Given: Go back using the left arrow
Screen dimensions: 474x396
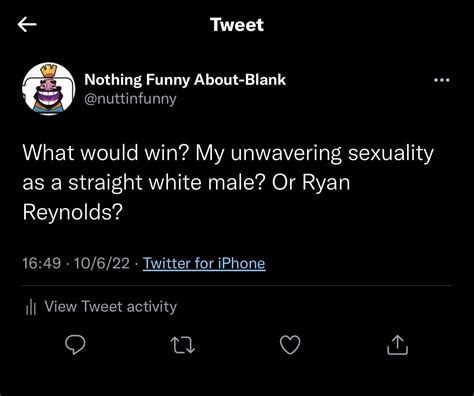Looking at the screenshot, I should [x=27, y=25].
